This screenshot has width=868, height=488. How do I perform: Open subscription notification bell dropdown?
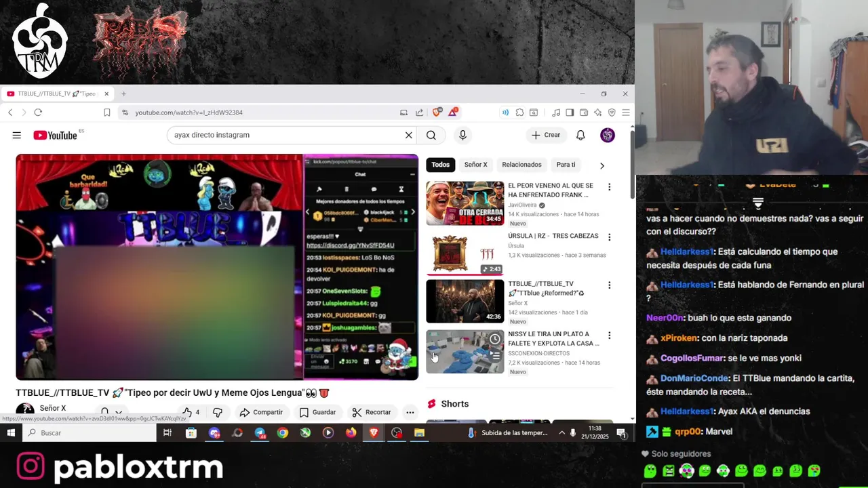coord(111,411)
